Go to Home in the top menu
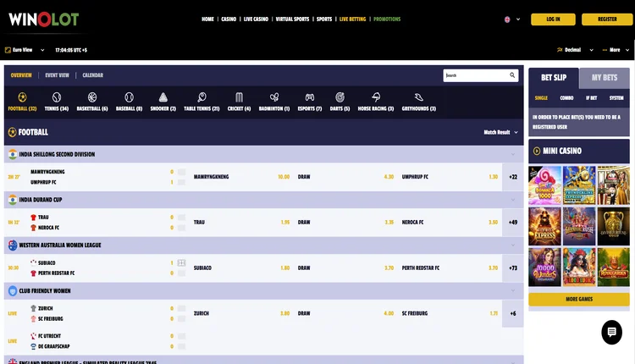Viewport: 635px width, 364px height. 207,19
